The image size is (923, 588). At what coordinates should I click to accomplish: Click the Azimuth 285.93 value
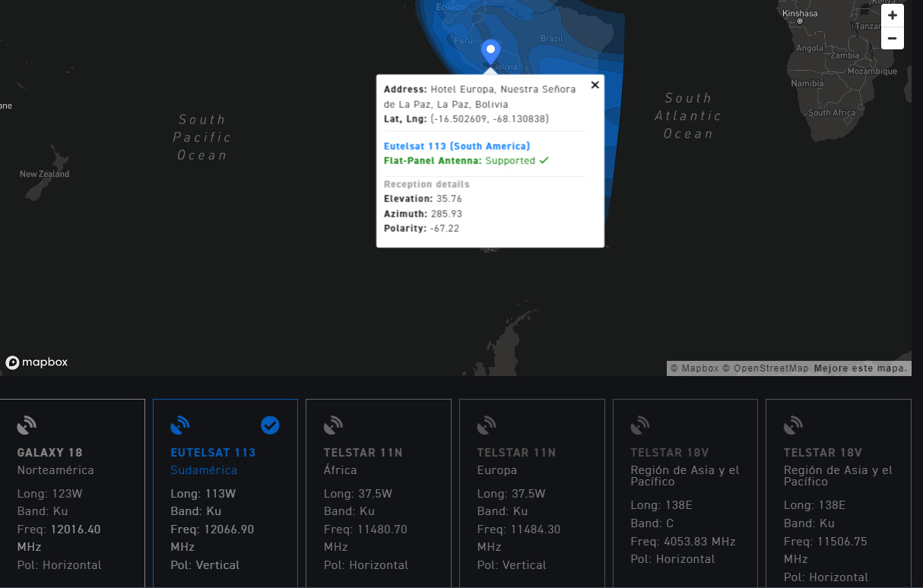point(423,213)
